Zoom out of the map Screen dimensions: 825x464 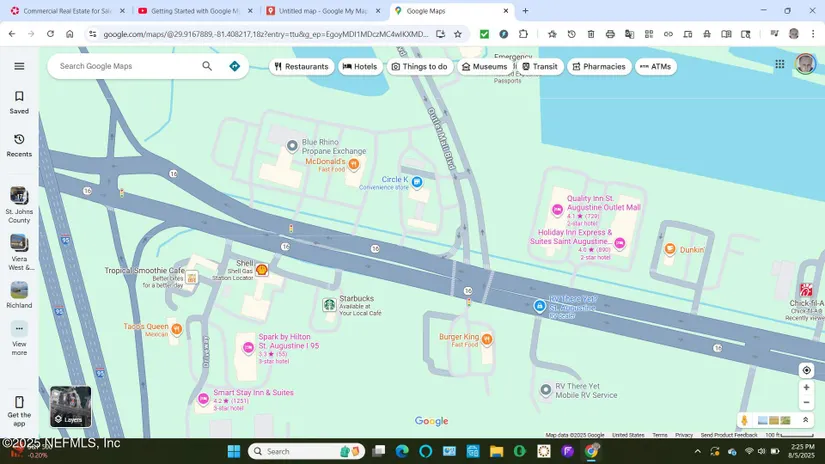[x=807, y=402]
